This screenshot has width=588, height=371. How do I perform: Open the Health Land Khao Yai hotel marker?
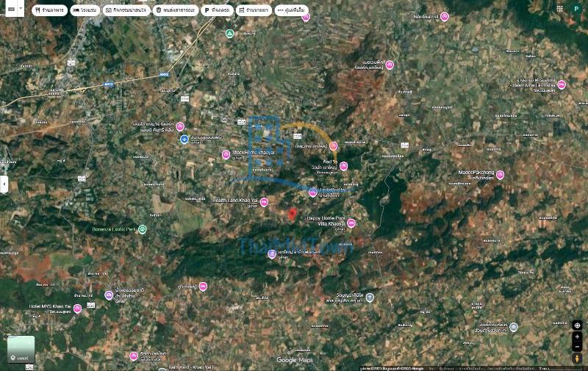[264, 202]
